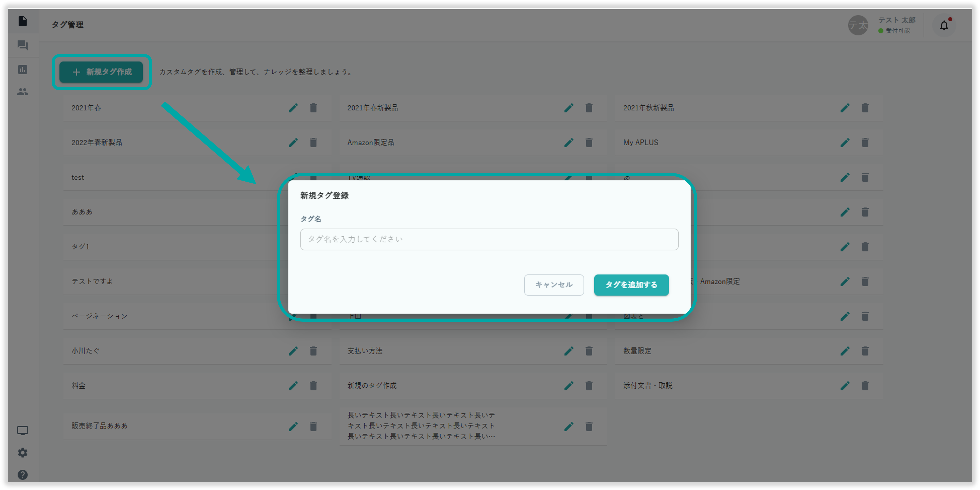This screenshot has height=490, width=980.
Task: Open the bar chart analytics icon
Action: [23, 69]
